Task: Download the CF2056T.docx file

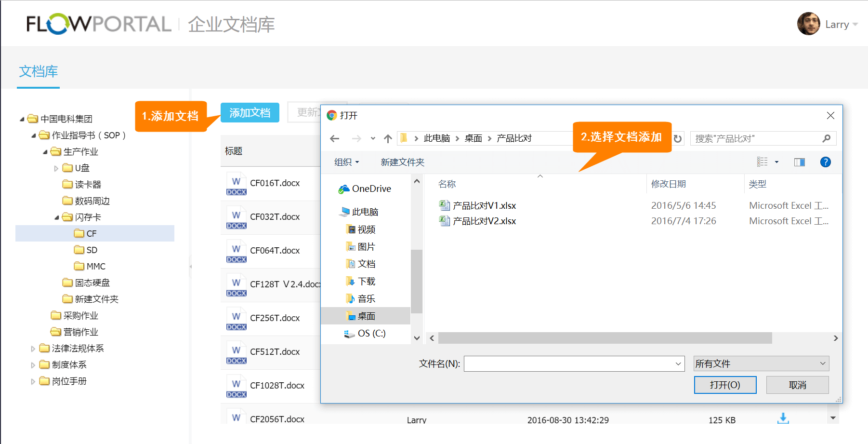Action: [783, 418]
